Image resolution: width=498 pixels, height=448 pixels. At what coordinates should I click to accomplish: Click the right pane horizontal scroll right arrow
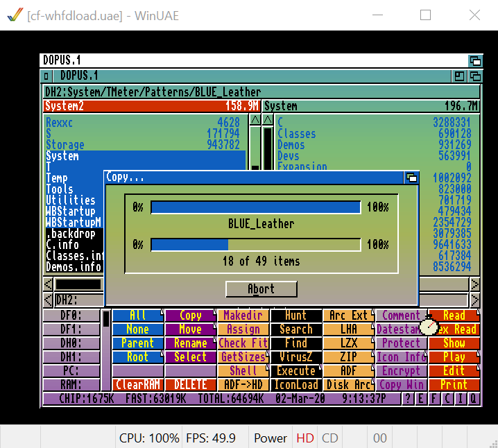[474, 284]
